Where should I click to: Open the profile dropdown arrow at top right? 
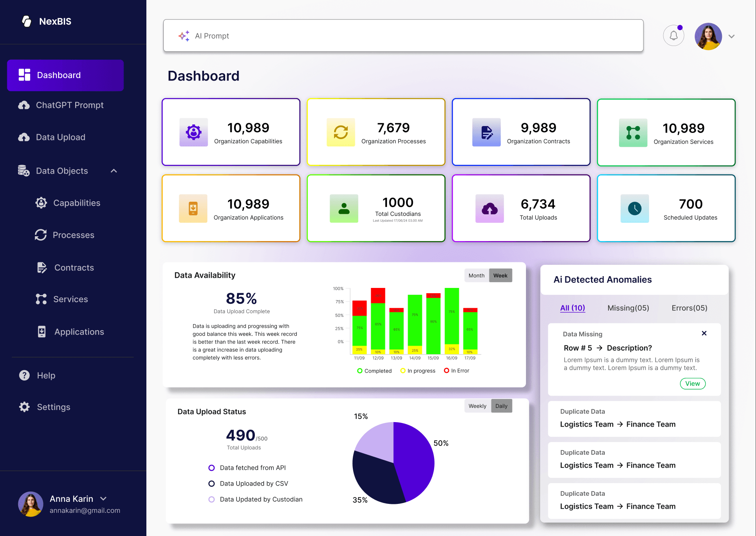pos(732,36)
